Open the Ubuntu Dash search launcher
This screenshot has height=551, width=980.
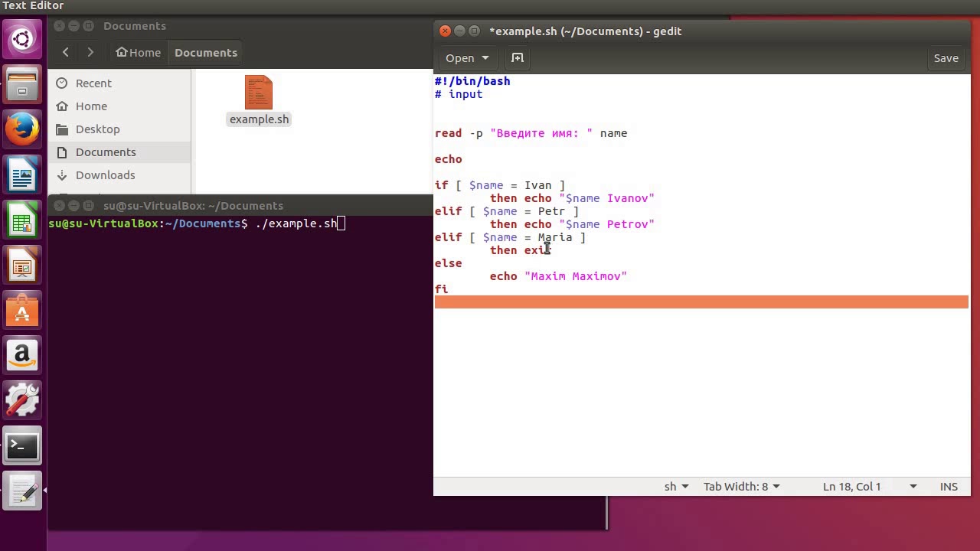coord(22,38)
